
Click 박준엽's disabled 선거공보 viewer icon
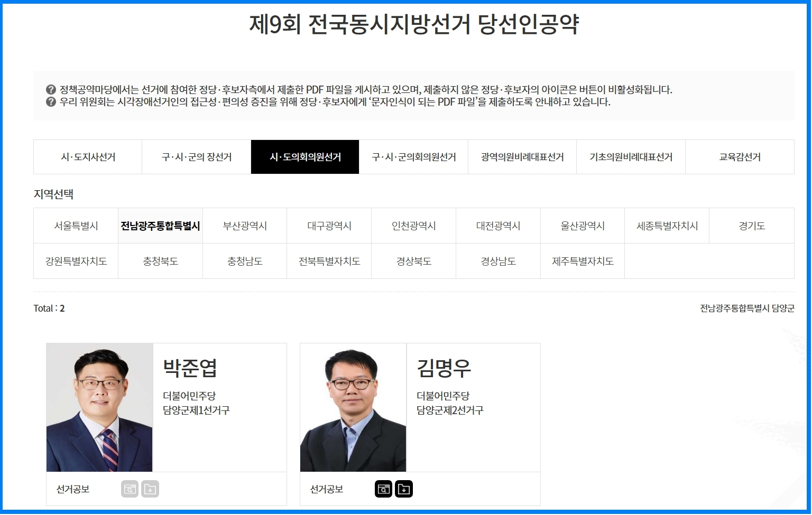(x=130, y=489)
